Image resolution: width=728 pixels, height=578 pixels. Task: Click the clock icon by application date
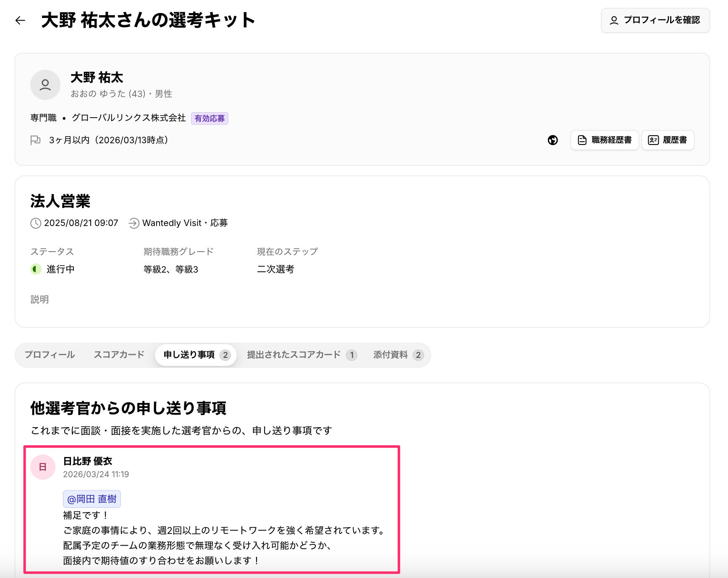coord(36,223)
